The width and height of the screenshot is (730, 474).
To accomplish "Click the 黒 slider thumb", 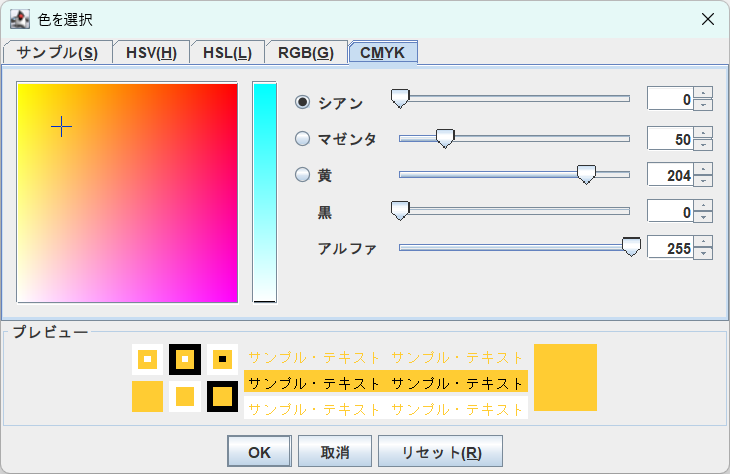I will (x=400, y=211).
